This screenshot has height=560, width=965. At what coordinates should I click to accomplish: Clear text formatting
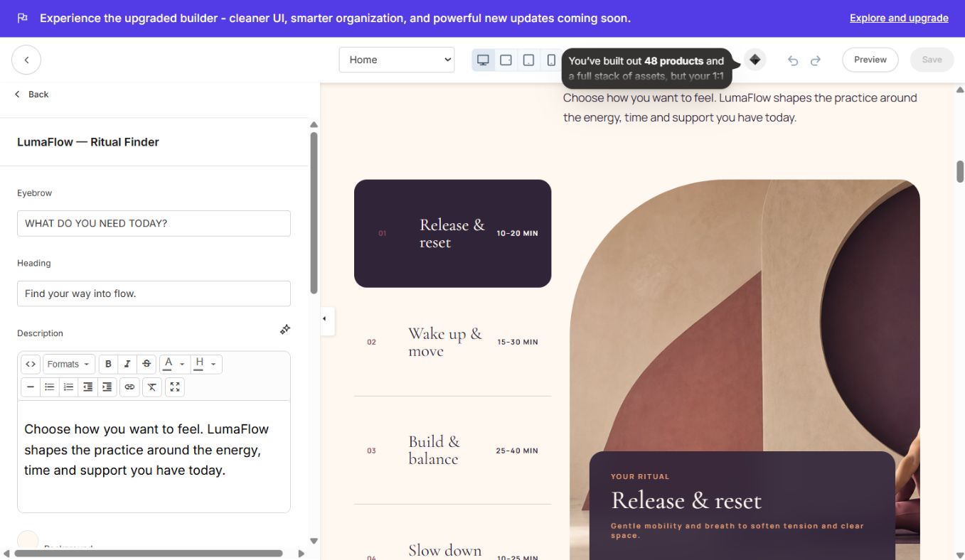(151, 387)
